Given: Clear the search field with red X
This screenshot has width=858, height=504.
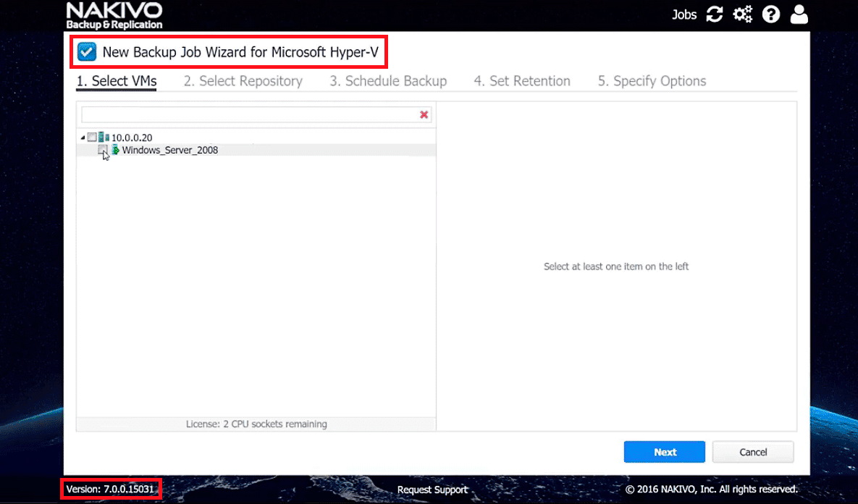Looking at the screenshot, I should (x=424, y=114).
